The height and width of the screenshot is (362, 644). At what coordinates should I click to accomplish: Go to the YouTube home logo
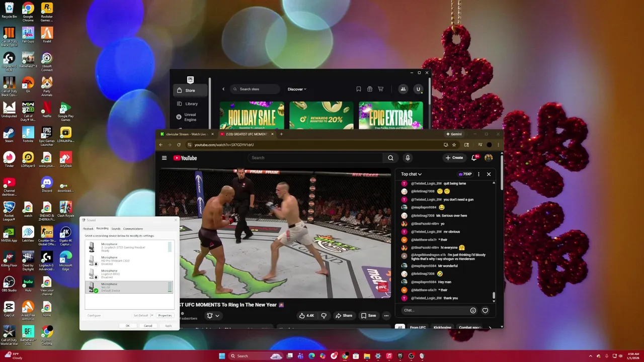[185, 158]
